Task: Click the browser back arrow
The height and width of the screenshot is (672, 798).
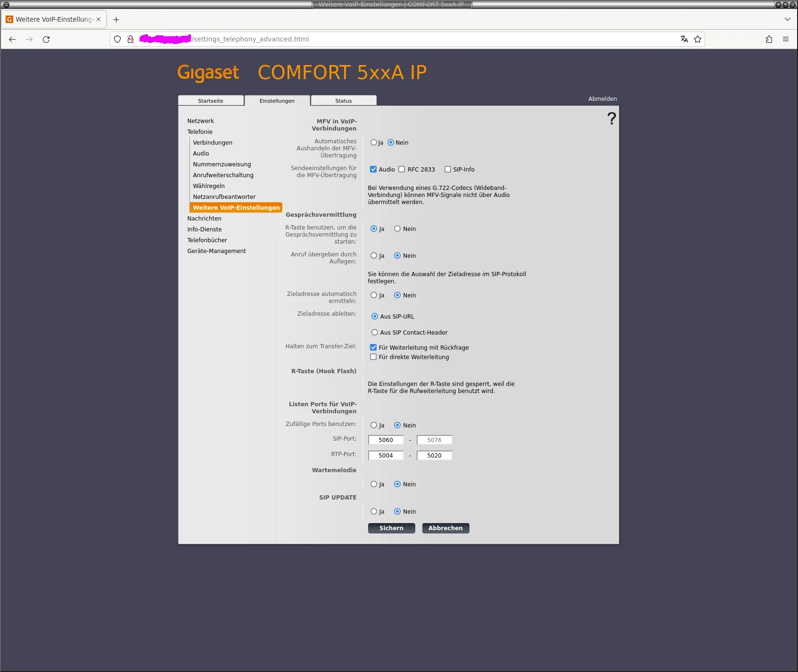Action: pos(12,39)
